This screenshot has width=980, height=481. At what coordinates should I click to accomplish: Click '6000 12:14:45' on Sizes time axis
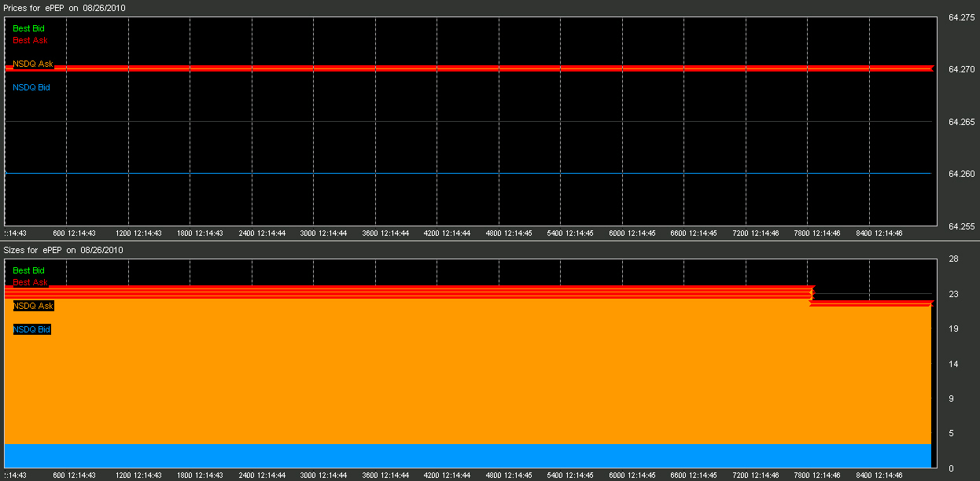(x=632, y=475)
